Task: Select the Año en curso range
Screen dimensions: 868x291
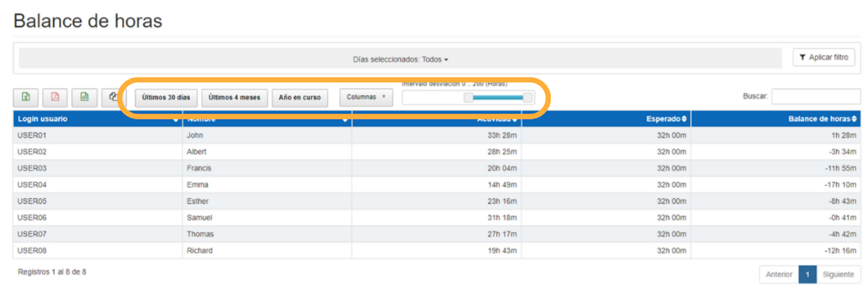Action: 300,97
